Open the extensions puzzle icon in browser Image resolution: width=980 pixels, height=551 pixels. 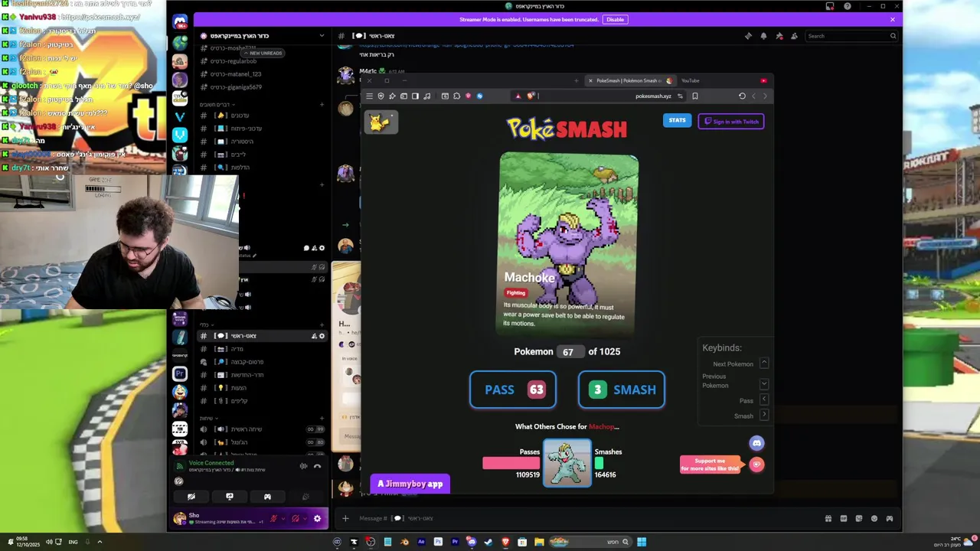(456, 96)
